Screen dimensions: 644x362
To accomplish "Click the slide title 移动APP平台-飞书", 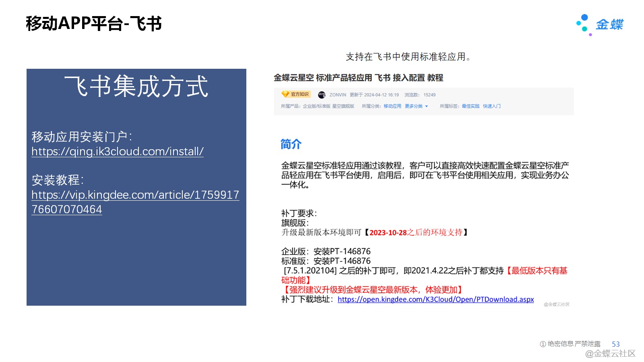I will 94,24.
